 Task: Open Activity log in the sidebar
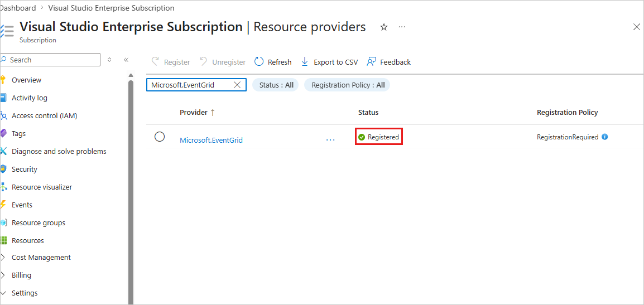pyautogui.click(x=29, y=98)
